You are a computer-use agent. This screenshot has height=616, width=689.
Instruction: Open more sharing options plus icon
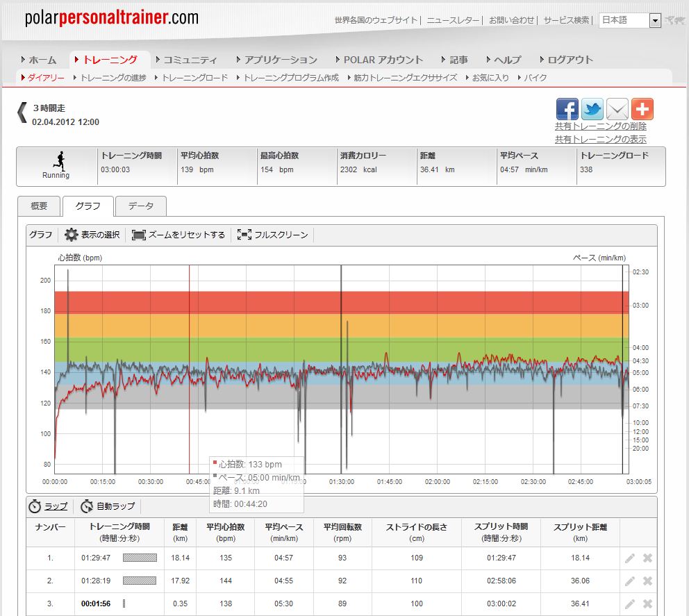point(642,109)
